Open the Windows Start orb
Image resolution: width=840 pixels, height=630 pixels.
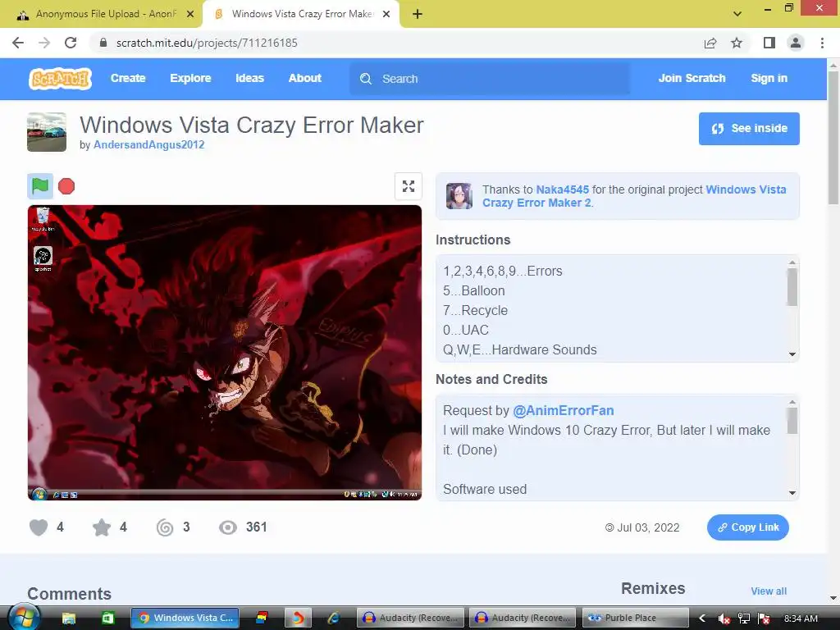coord(23,617)
